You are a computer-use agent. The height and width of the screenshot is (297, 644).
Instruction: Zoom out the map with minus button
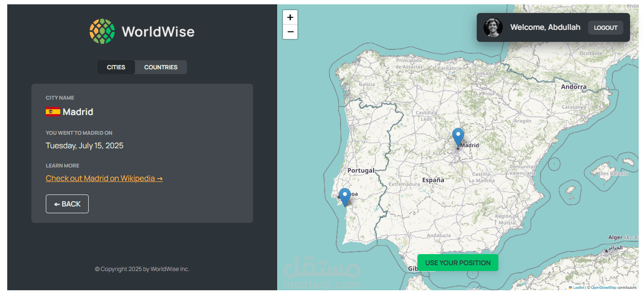(290, 32)
